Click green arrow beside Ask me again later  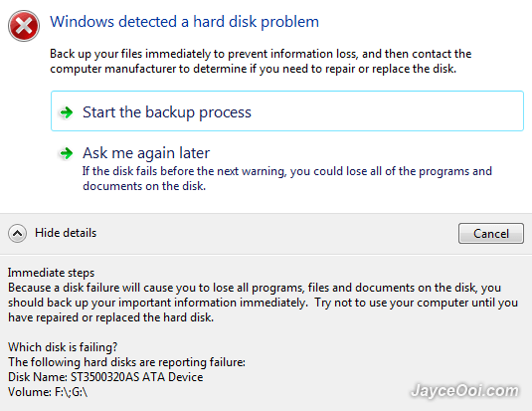pyautogui.click(x=67, y=153)
